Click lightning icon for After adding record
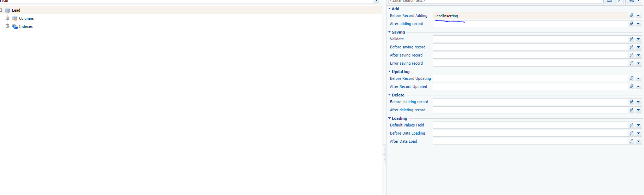The image size is (644, 195). (632, 24)
